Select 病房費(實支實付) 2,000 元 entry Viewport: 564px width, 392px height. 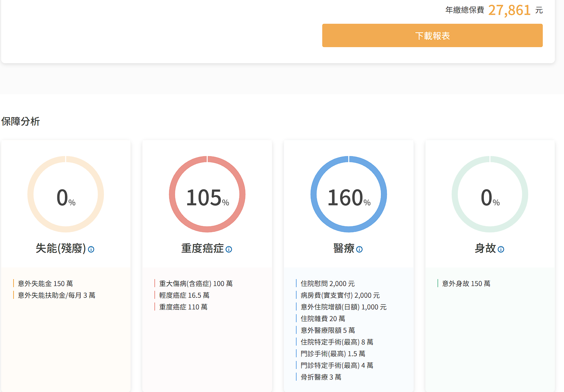[340, 295]
